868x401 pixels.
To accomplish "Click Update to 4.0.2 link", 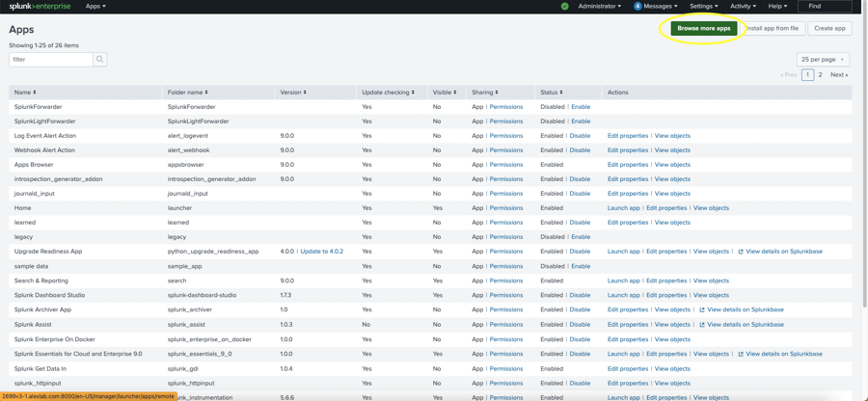I will tap(321, 252).
